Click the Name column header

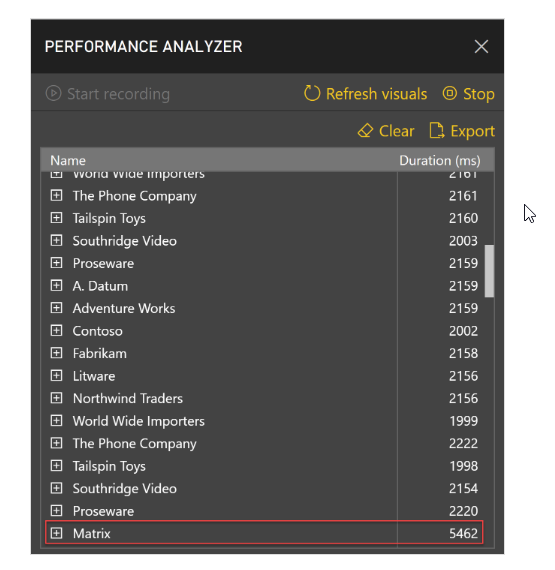point(68,160)
